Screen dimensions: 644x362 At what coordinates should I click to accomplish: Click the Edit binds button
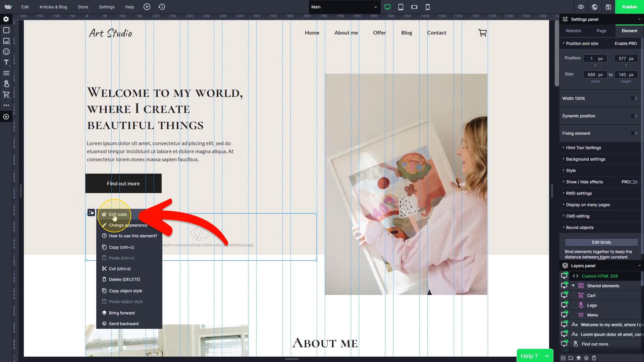point(601,242)
